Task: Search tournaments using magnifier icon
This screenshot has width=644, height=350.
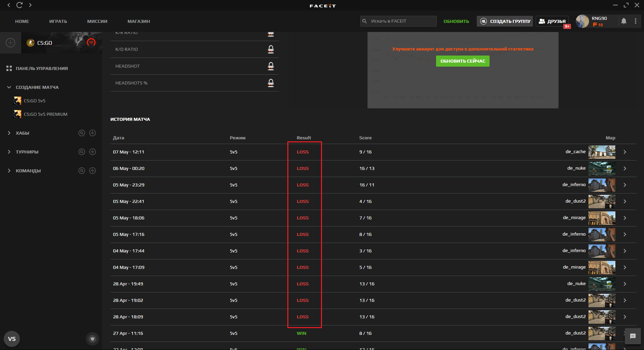Action: coord(82,152)
